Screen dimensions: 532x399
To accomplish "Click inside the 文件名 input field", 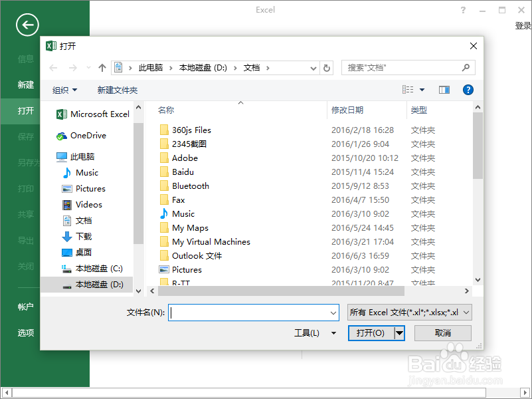I will [x=252, y=312].
